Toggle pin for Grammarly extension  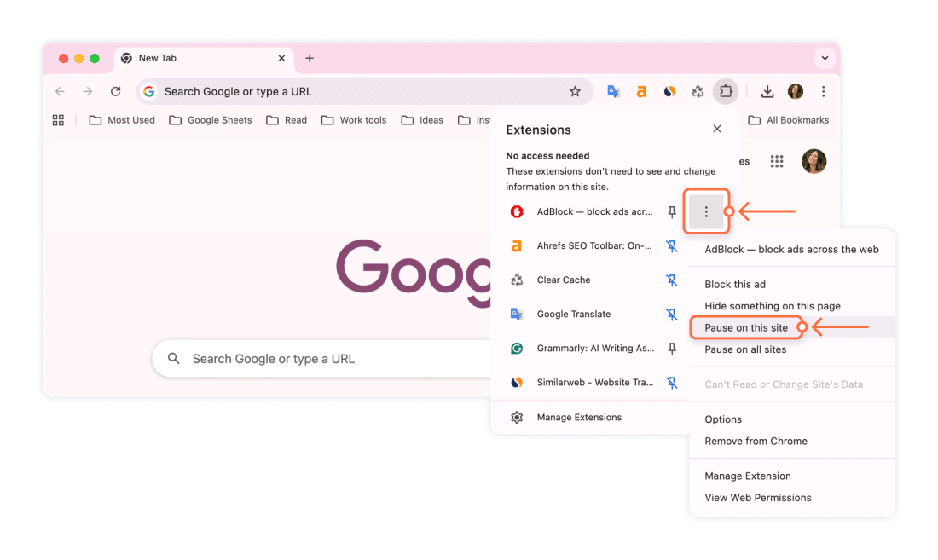pyautogui.click(x=672, y=349)
